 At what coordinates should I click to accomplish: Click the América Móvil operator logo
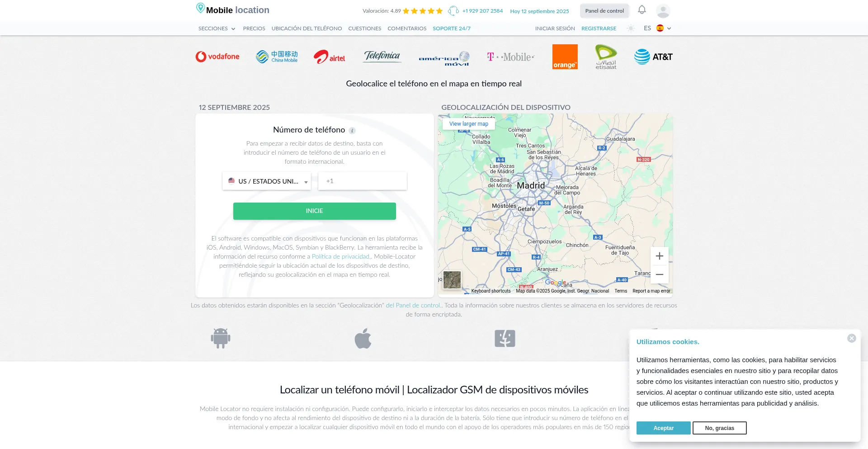pos(444,58)
